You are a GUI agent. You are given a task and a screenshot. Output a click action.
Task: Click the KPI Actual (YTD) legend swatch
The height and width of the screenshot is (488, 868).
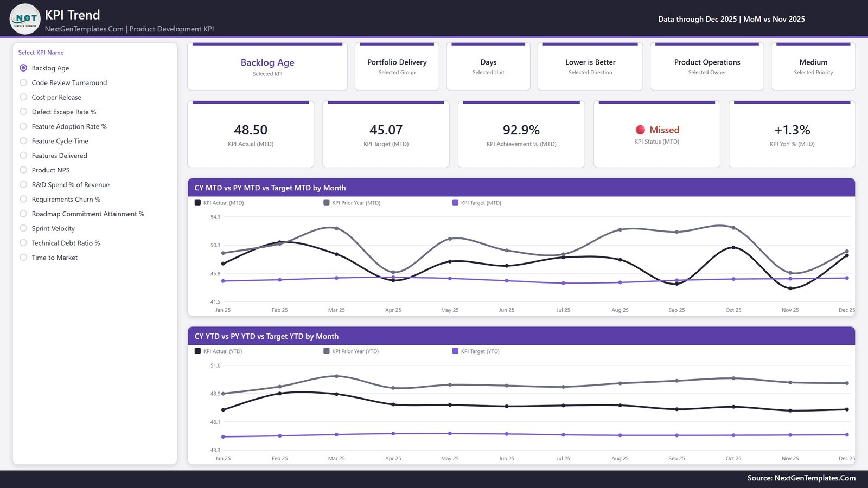pyautogui.click(x=197, y=351)
